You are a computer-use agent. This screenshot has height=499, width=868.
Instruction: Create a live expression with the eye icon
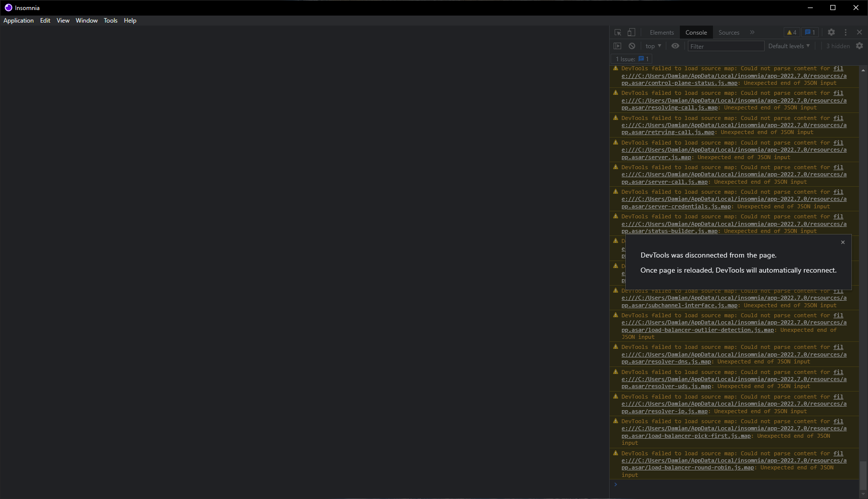(x=675, y=46)
